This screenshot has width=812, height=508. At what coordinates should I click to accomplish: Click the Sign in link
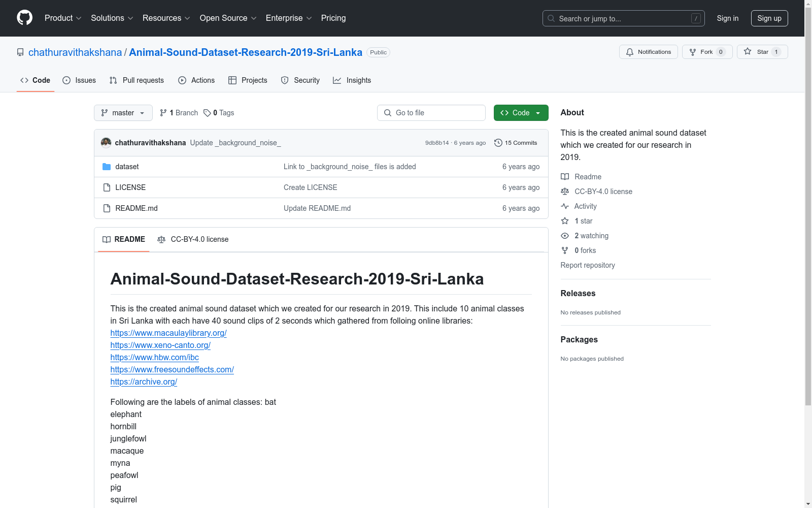pyautogui.click(x=728, y=18)
